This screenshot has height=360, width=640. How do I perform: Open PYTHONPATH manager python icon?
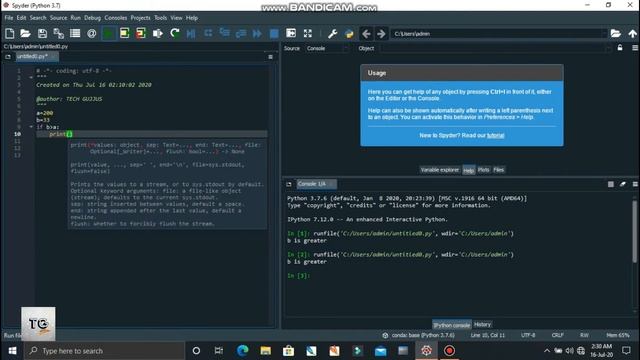click(349, 33)
